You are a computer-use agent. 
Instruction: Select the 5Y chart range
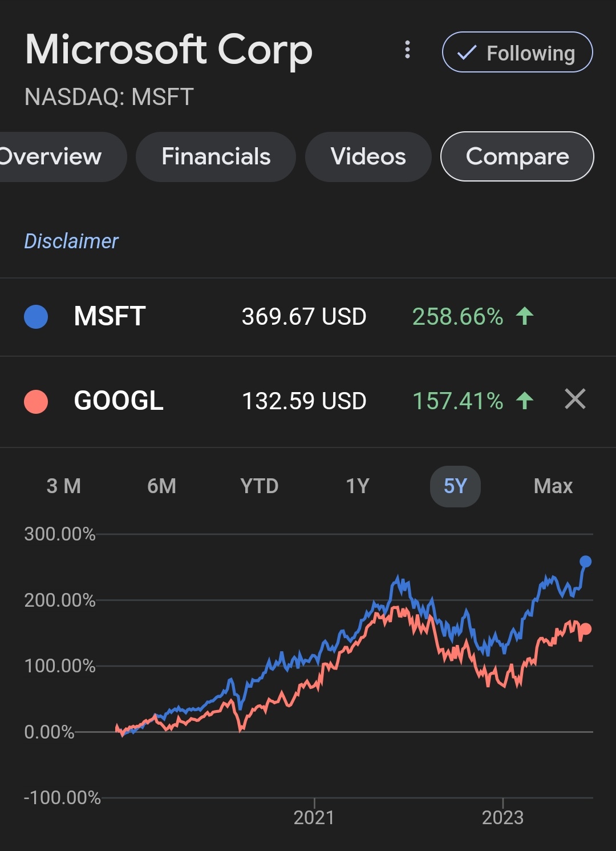click(x=455, y=486)
